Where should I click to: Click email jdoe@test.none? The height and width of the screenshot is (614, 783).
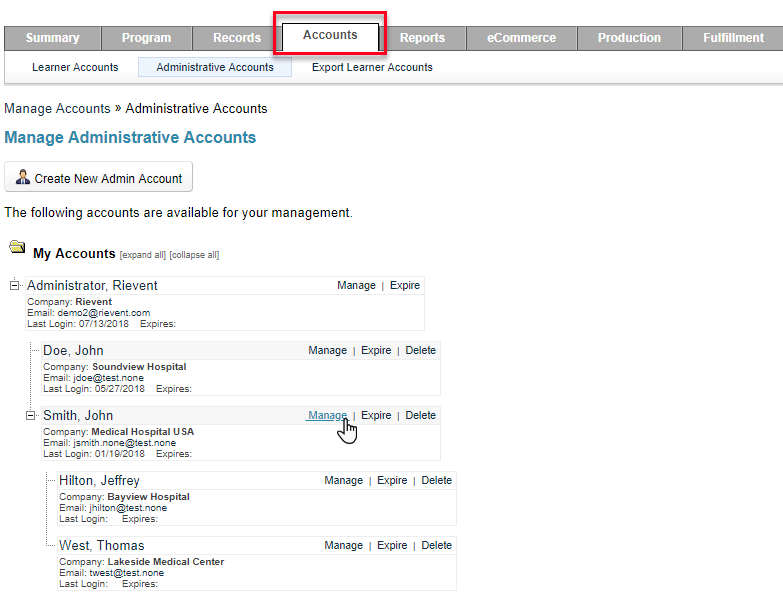(x=108, y=378)
